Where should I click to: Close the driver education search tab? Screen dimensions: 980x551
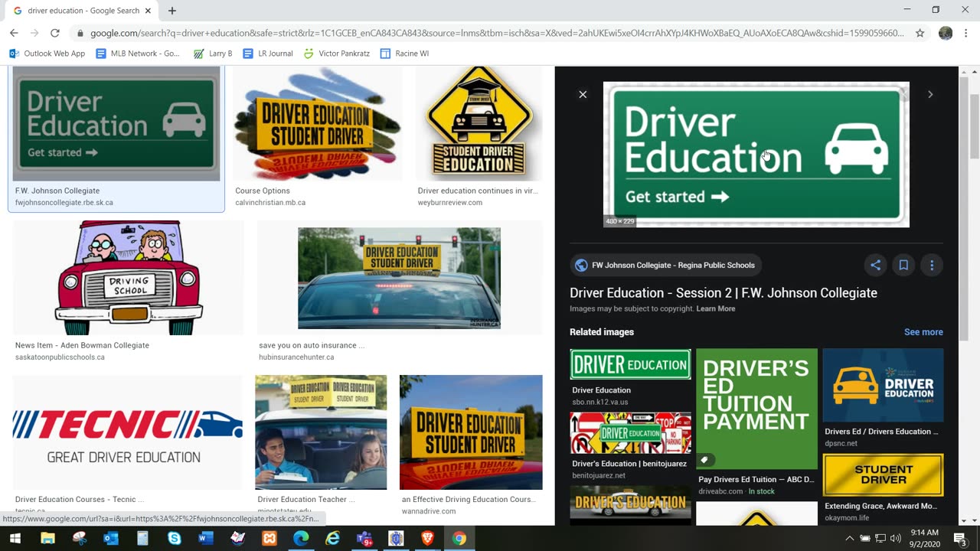tap(148, 11)
